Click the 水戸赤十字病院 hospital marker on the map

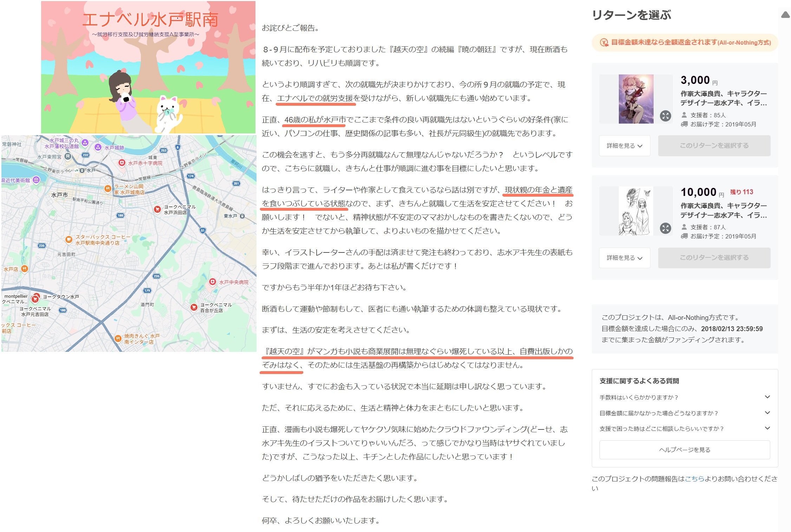pyautogui.click(x=122, y=163)
